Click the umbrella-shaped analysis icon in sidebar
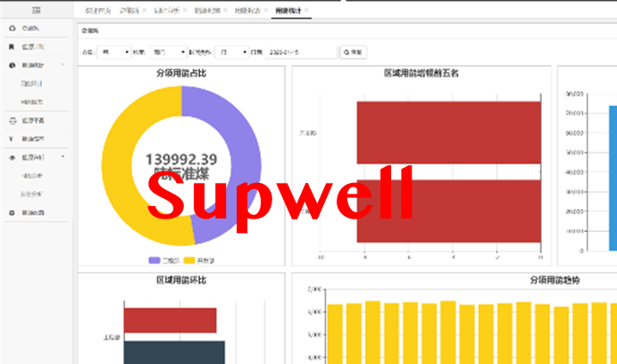Viewport: 617px width, 364px height. pyautogui.click(x=13, y=157)
